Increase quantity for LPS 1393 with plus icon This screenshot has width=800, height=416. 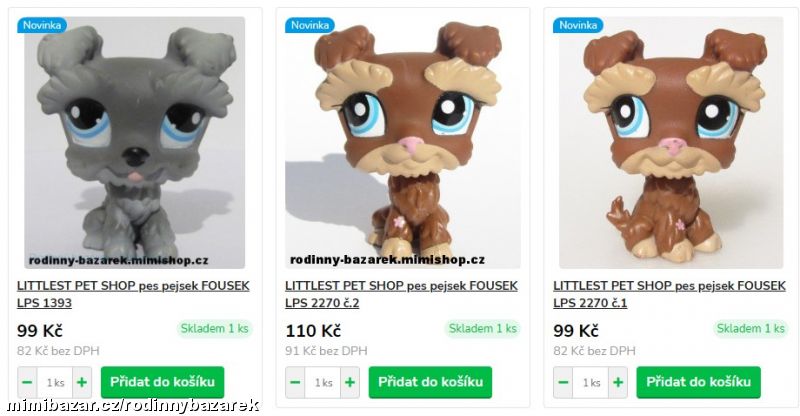tap(82, 382)
